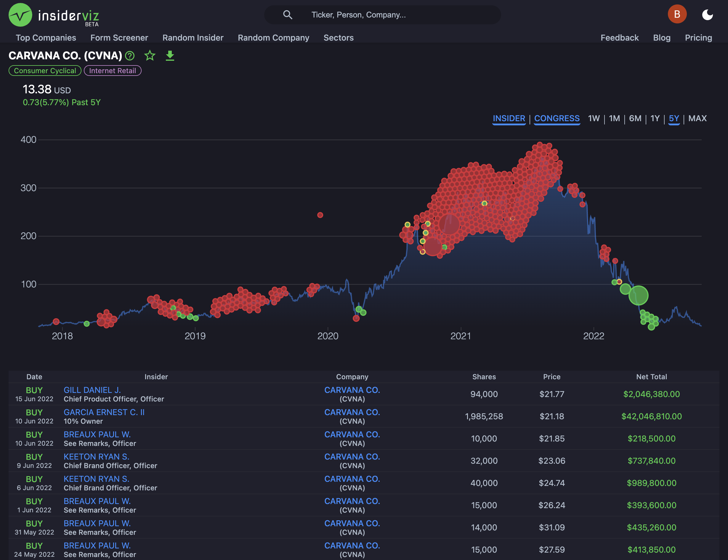Sort table by Company column header
The image size is (728, 560).
pos(352,377)
